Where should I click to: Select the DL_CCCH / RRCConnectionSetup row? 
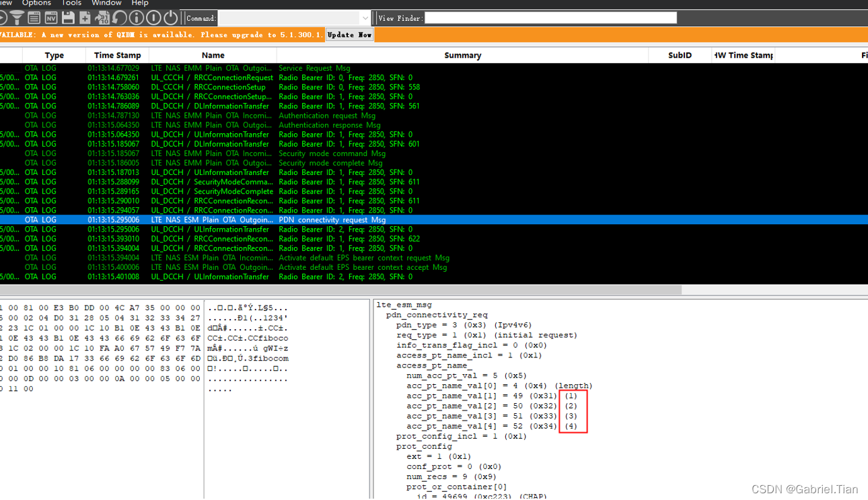pos(434,87)
